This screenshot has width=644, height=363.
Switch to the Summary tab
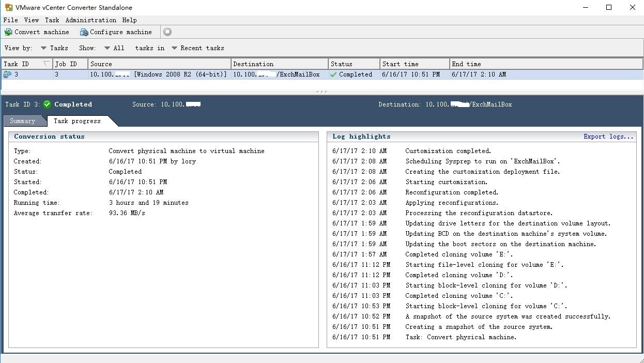coord(23,121)
